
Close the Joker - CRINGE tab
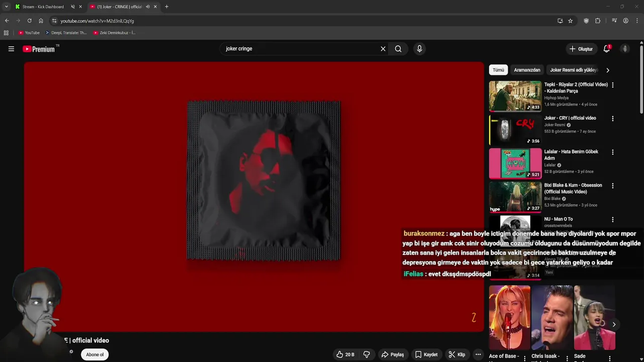coord(155,7)
